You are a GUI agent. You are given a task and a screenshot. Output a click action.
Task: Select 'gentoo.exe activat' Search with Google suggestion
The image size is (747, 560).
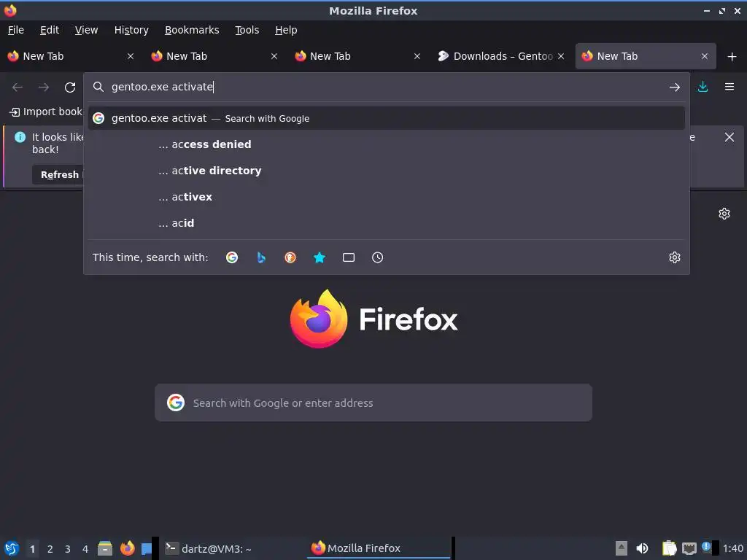pyautogui.click(x=387, y=118)
